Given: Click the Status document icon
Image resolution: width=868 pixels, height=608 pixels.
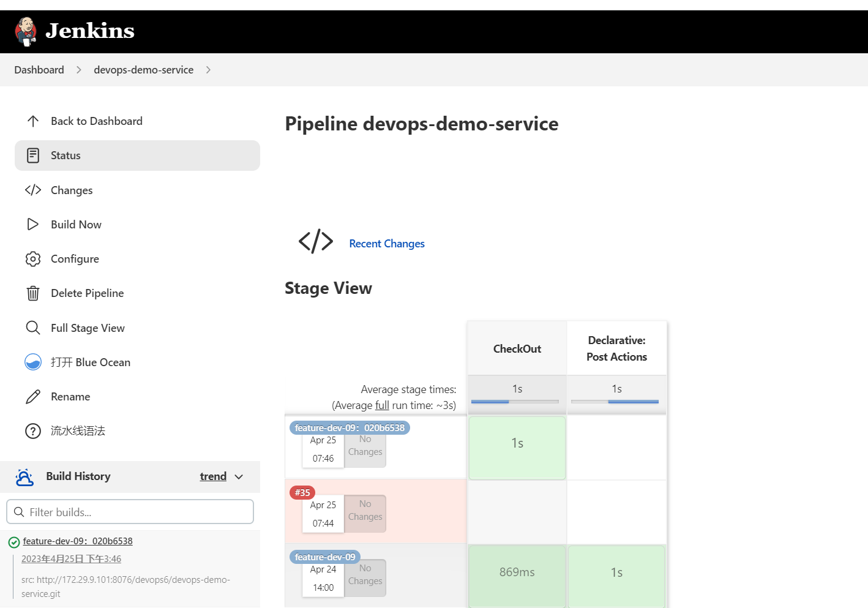Looking at the screenshot, I should tap(33, 156).
